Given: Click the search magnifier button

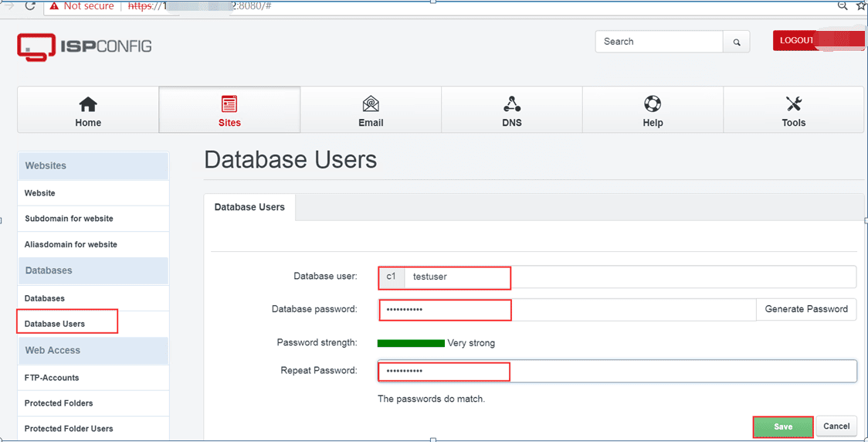Looking at the screenshot, I should tap(737, 42).
